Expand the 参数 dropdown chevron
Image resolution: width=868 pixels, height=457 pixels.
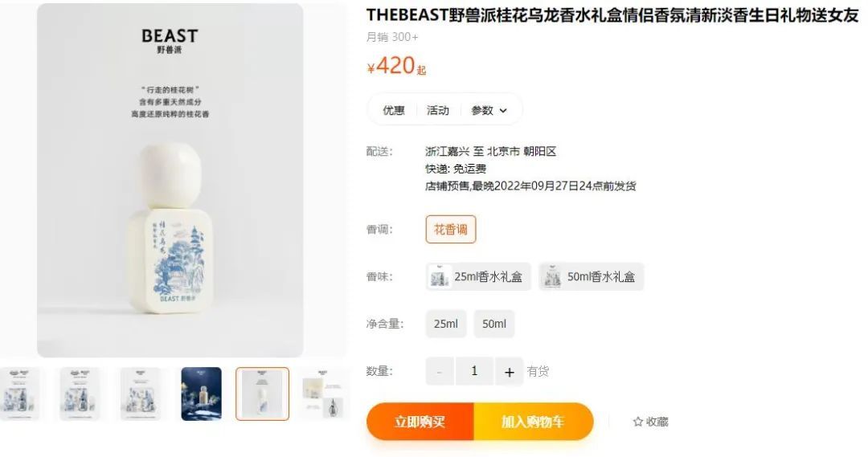coord(503,111)
